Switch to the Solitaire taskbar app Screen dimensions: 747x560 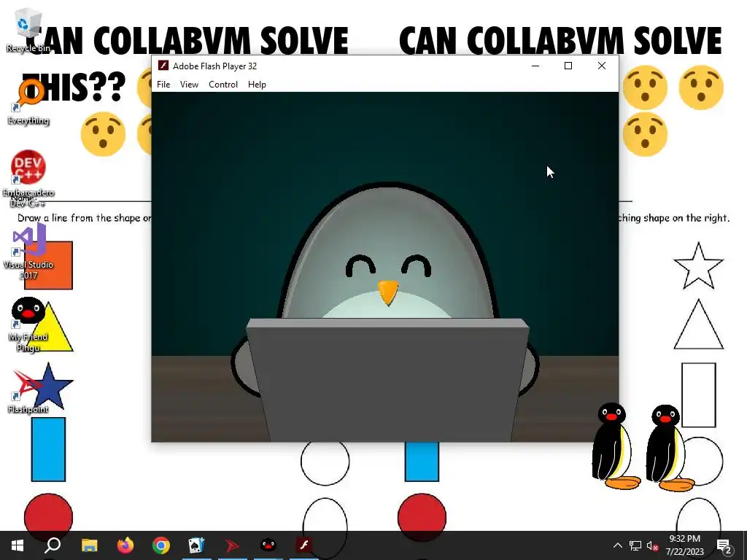click(197, 545)
